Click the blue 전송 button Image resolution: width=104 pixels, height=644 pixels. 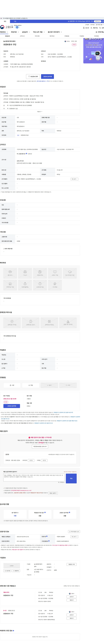[71, 479]
